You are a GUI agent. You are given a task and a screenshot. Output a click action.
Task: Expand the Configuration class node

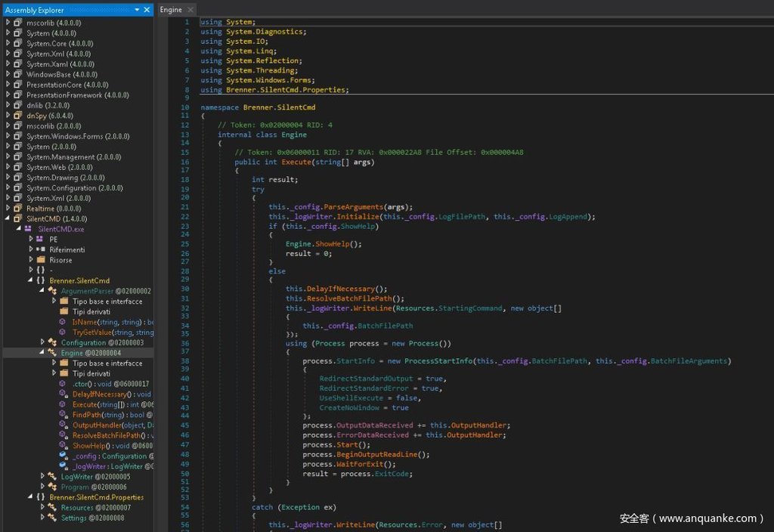(43, 342)
